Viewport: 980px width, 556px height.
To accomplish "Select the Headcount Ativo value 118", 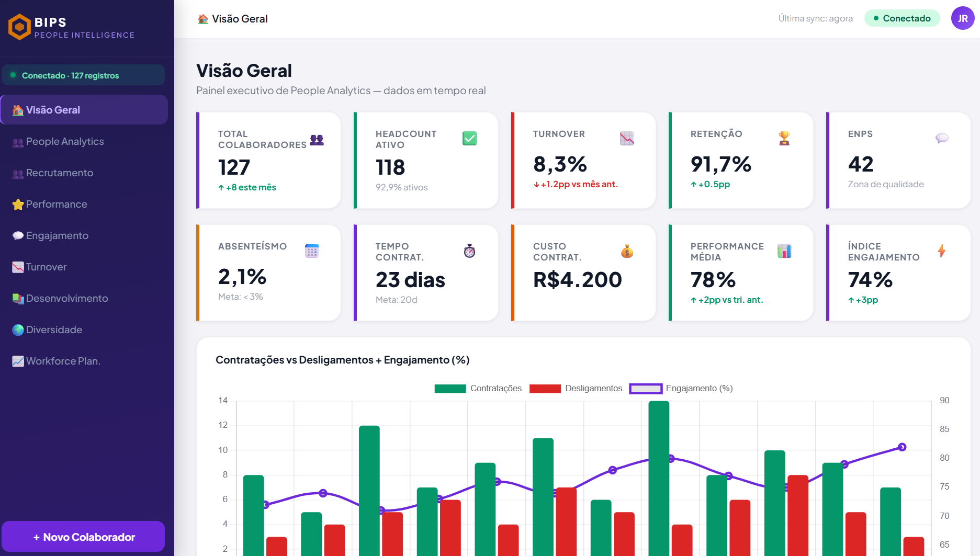I will coord(390,167).
